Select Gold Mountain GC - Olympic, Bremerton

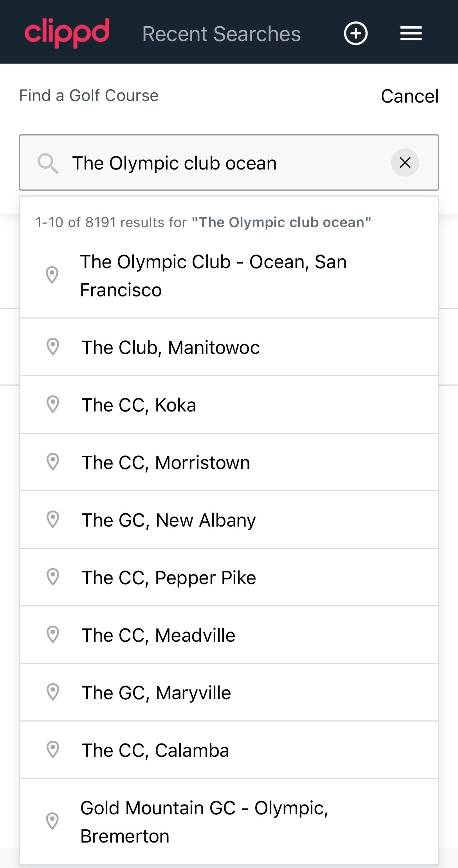204,822
